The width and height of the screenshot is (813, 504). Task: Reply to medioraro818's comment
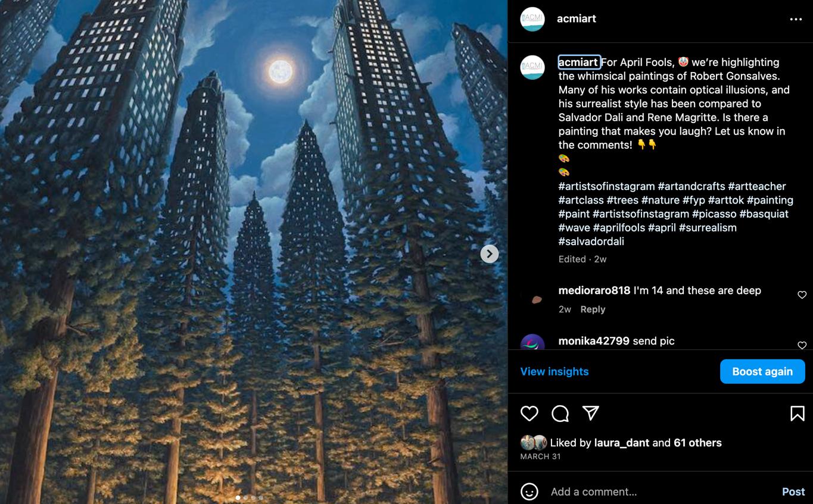593,309
